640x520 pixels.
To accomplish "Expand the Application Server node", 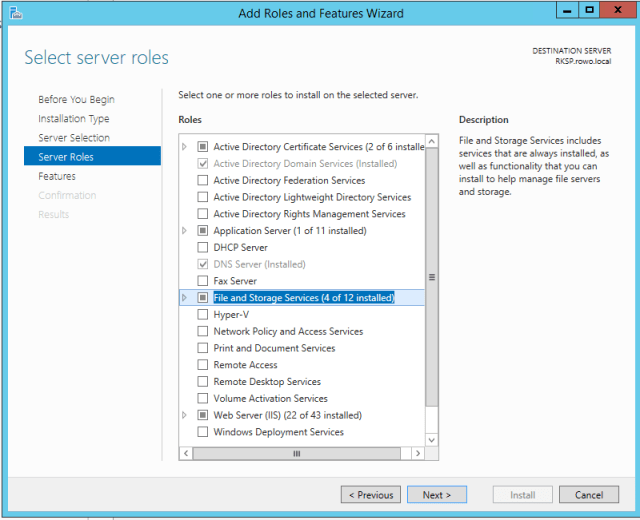I will coord(184,230).
